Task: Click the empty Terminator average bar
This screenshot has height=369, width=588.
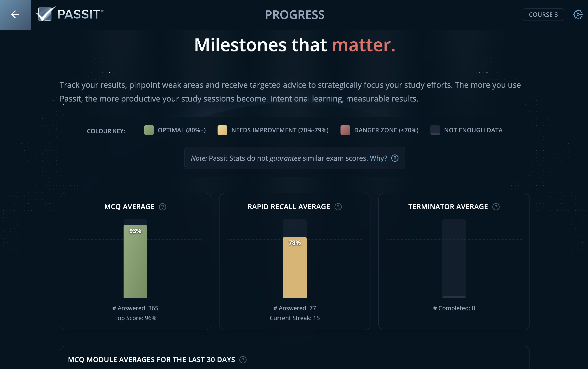Action: point(454,259)
